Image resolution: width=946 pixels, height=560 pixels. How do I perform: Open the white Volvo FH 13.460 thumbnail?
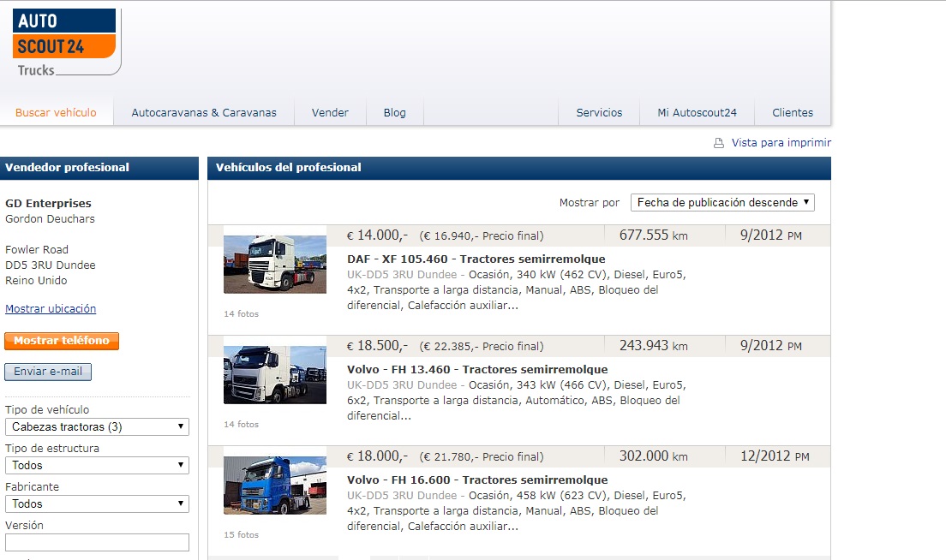[274, 374]
